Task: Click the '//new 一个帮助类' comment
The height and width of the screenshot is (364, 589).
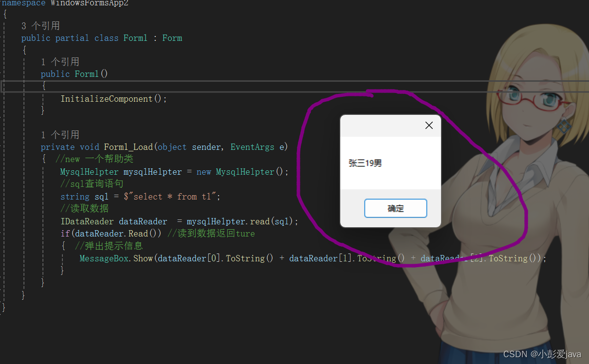Action: tap(94, 159)
